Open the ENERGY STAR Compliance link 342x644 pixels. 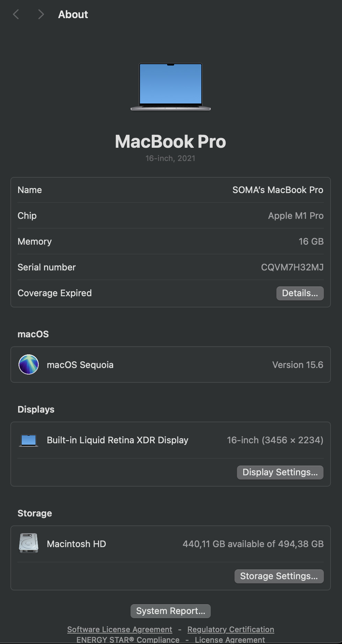tap(128, 639)
